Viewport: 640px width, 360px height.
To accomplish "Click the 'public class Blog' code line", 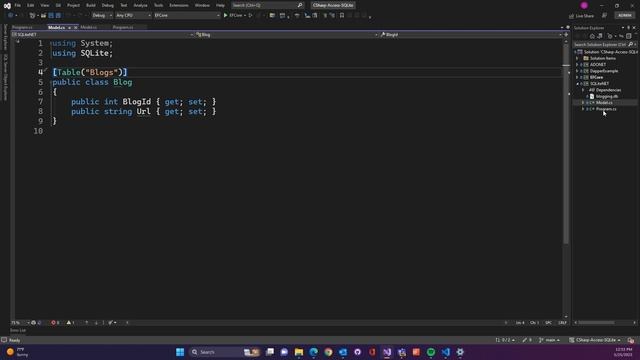I will coord(92,82).
